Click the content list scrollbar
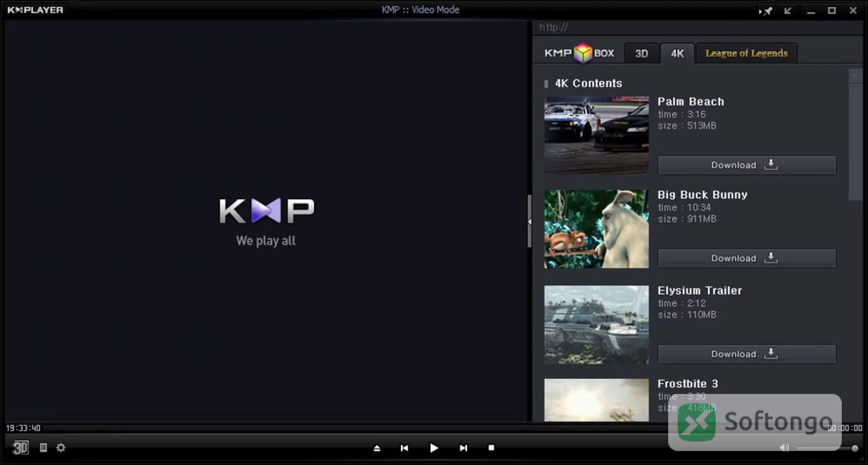Image resolution: width=868 pixels, height=465 pixels. 855,142
